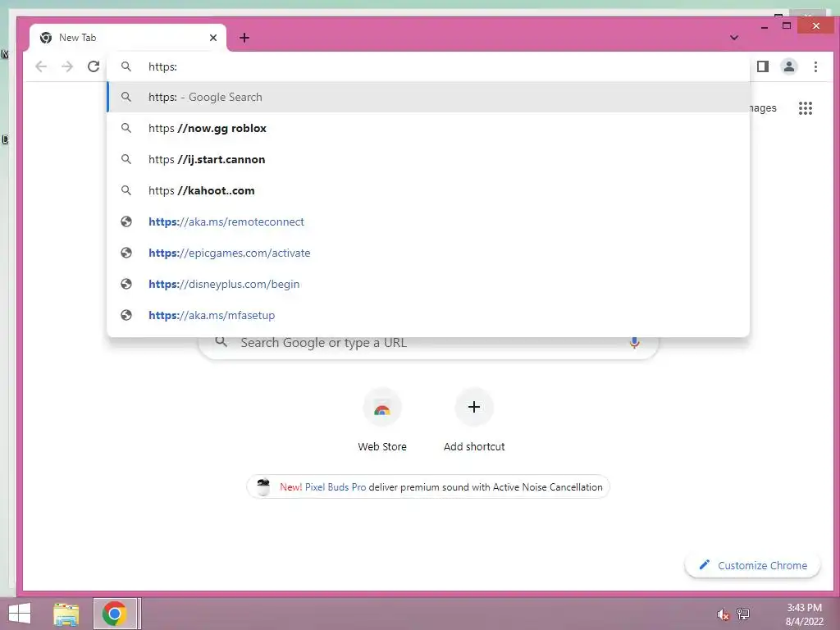Close the New Tab tab
840x630 pixels.
(x=213, y=38)
